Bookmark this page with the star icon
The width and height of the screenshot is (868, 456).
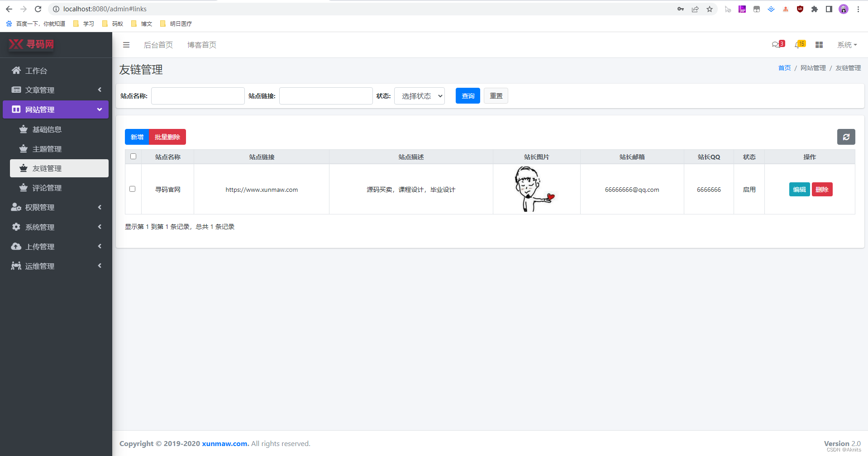pos(710,9)
